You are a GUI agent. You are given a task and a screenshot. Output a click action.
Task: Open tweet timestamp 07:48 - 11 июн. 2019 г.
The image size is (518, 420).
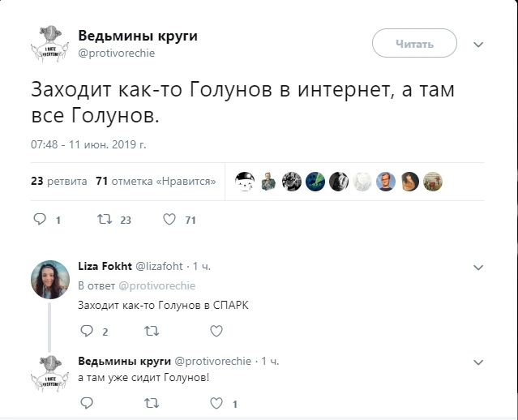(x=88, y=144)
